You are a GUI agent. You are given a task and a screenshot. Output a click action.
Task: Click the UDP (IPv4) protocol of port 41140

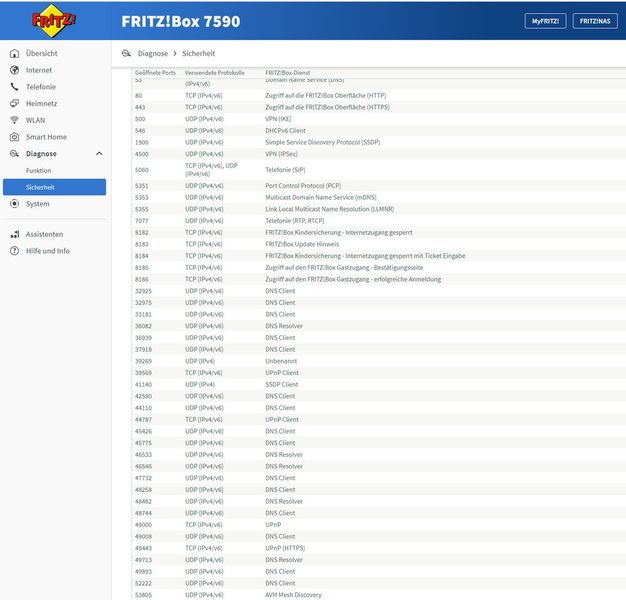200,384
